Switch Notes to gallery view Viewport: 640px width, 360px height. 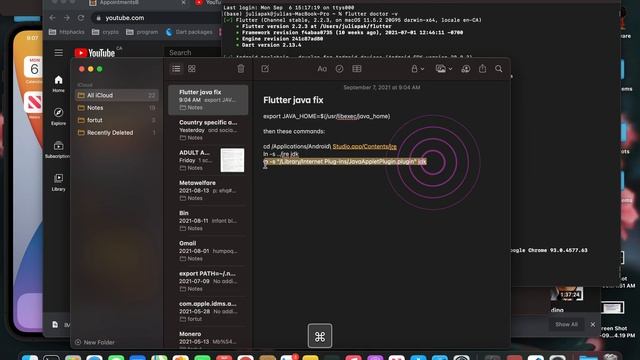click(192, 69)
